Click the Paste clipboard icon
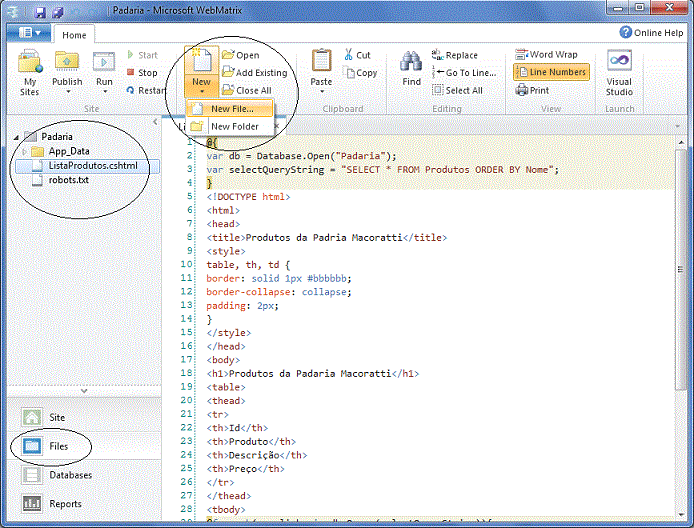This screenshot has width=694, height=528. (x=322, y=61)
